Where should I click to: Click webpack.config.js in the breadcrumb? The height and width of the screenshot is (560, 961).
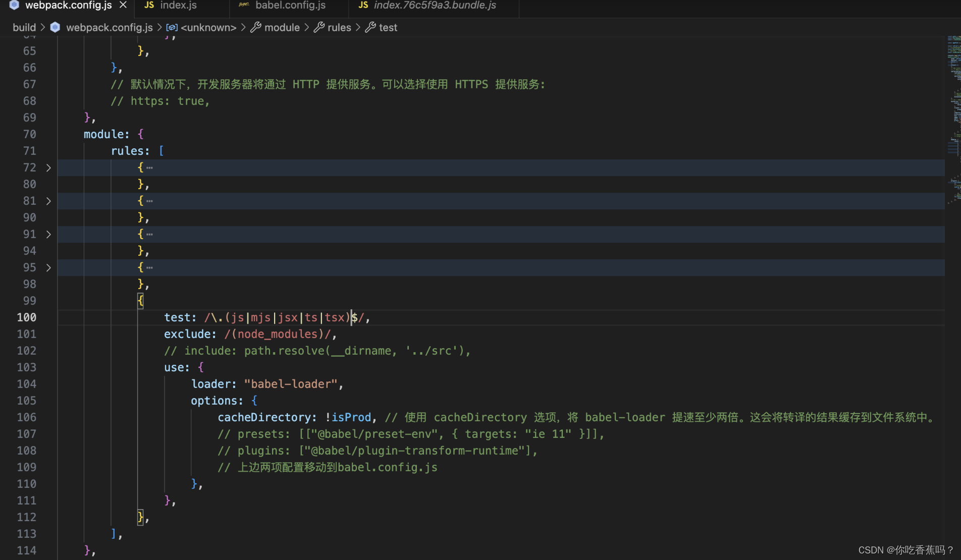(110, 27)
